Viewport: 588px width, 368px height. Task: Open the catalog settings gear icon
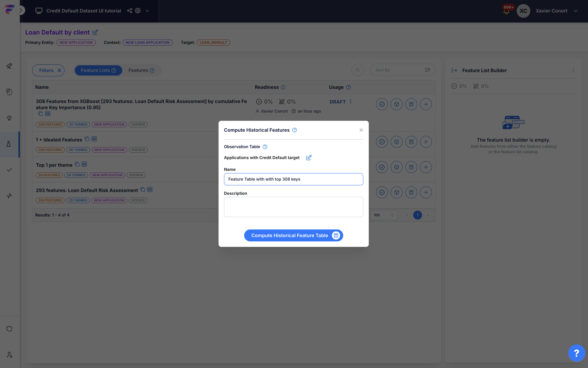click(138, 11)
